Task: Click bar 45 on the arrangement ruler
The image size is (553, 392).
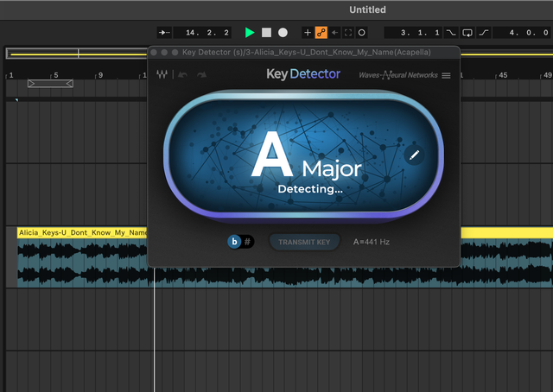Action: (x=503, y=75)
